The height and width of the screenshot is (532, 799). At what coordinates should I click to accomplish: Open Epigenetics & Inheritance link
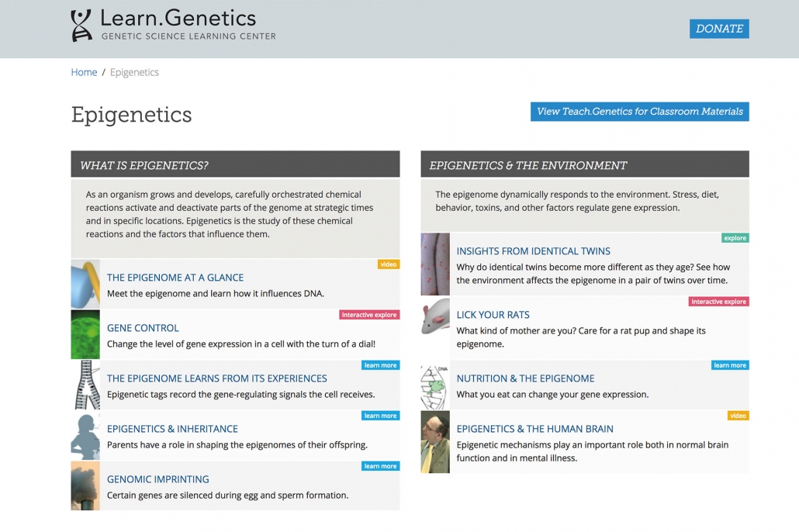pyautogui.click(x=172, y=429)
